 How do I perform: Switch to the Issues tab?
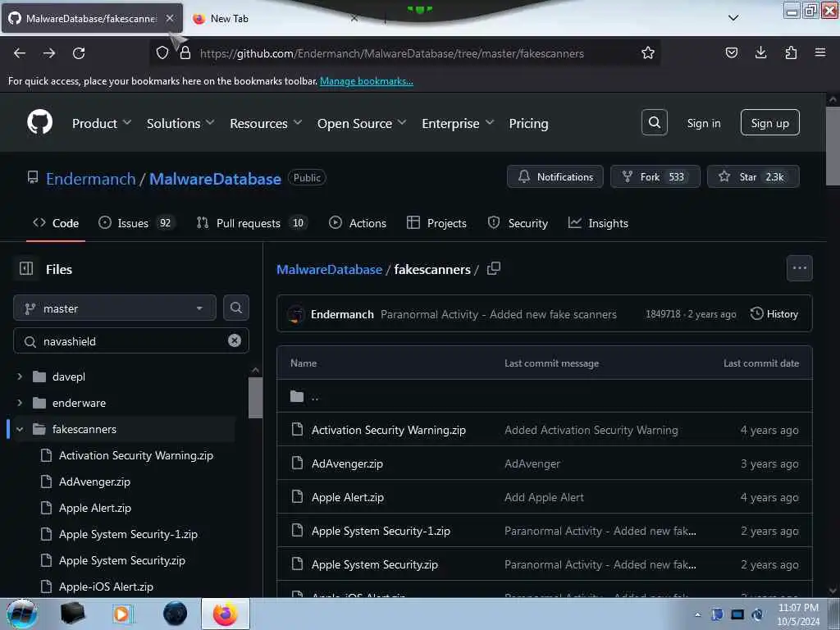click(137, 223)
